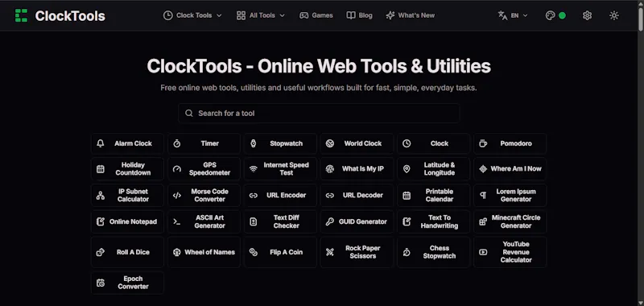Click the ClockTools brand name link
644x306 pixels.
[x=70, y=15]
